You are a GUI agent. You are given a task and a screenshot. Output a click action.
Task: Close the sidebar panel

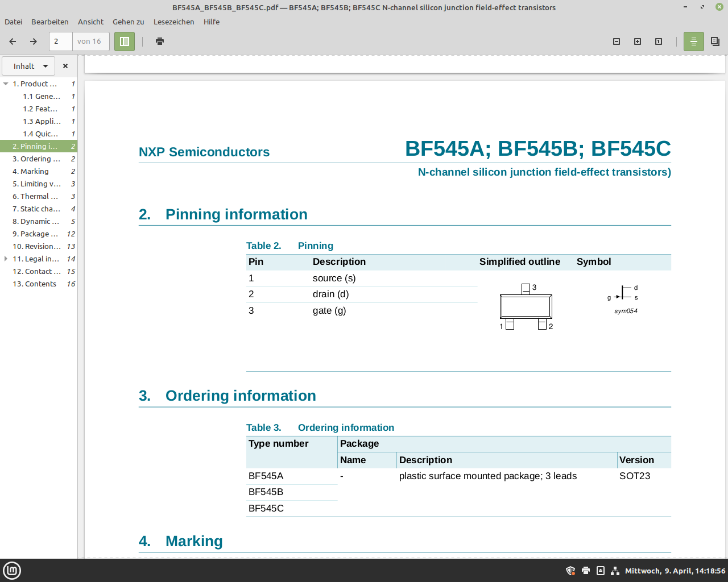coord(65,66)
